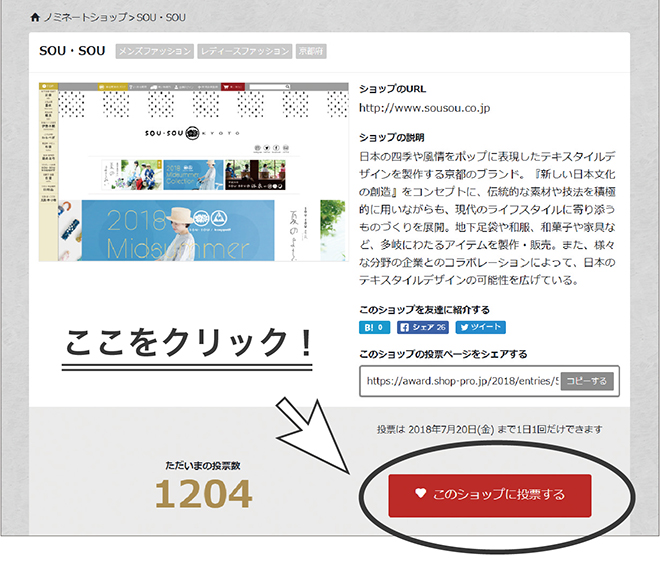Image resolution: width=660 pixels, height=565 pixels.
Task: Click the このショップを友達に紹介する label
Action: click(x=424, y=310)
